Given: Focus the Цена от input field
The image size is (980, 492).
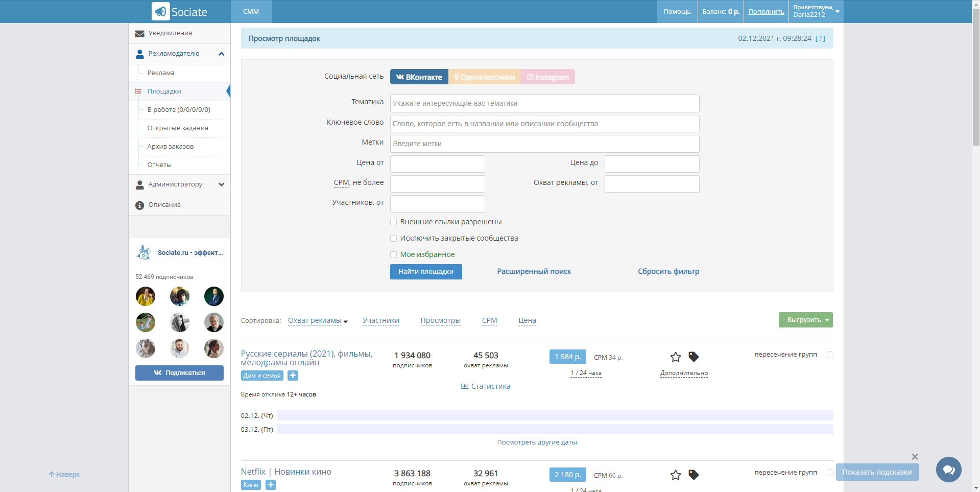Looking at the screenshot, I should 437,164.
